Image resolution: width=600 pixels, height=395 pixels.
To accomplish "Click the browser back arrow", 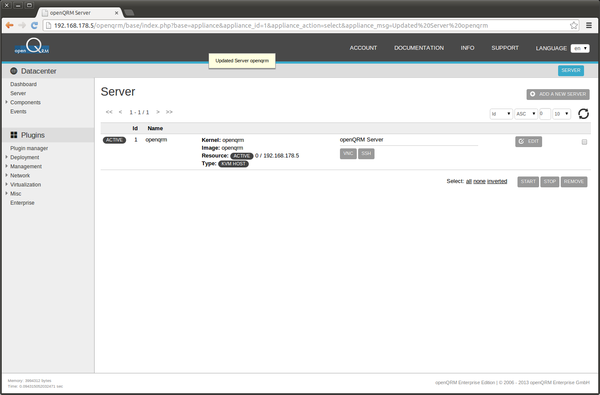I will point(10,25).
